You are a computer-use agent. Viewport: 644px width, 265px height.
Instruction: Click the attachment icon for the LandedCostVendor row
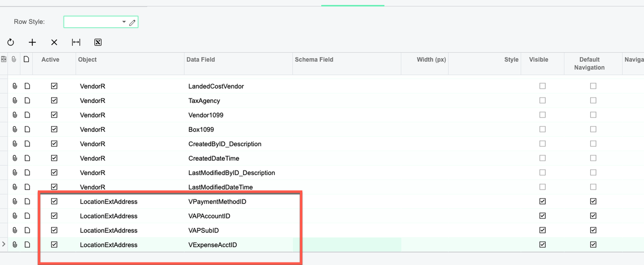coord(15,86)
